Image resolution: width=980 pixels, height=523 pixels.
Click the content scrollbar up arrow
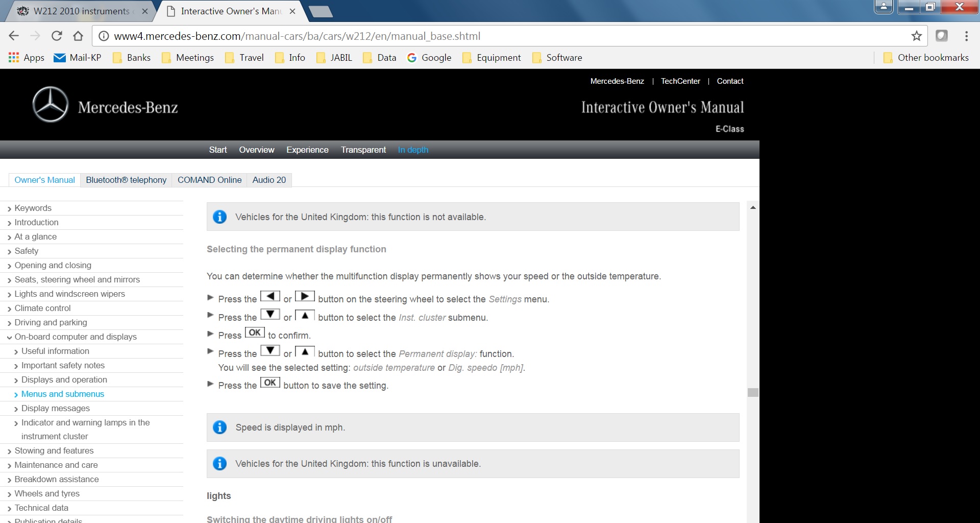pos(753,207)
